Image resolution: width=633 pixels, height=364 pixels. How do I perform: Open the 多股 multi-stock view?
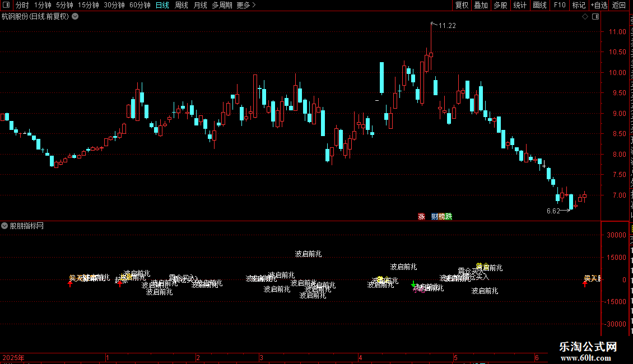tap(500, 5)
